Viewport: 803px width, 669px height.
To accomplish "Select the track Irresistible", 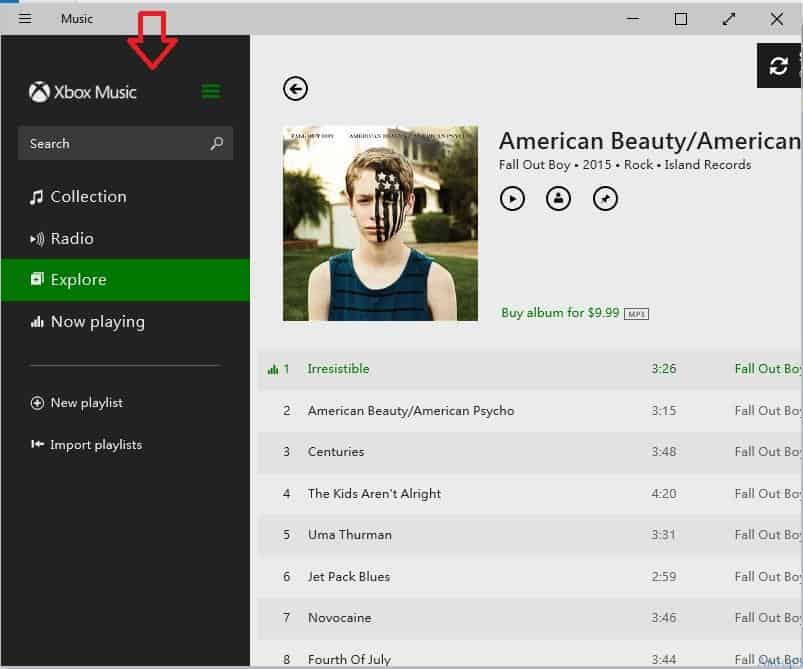I will click(530, 369).
